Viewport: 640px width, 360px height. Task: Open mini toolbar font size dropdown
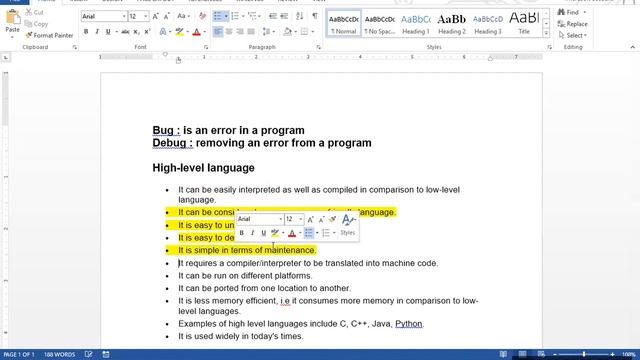(x=301, y=219)
